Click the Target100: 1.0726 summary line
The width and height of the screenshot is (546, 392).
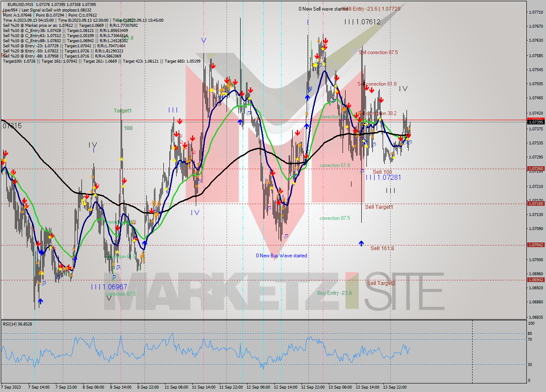click(102, 61)
